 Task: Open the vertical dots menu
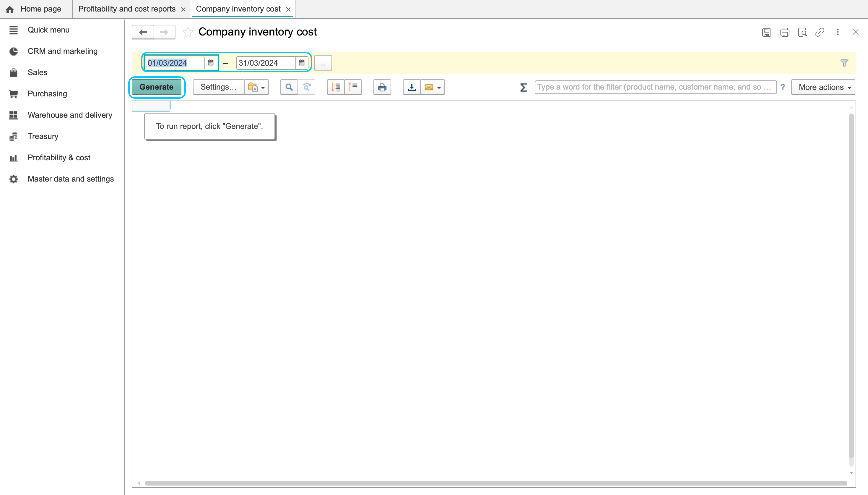coord(838,32)
